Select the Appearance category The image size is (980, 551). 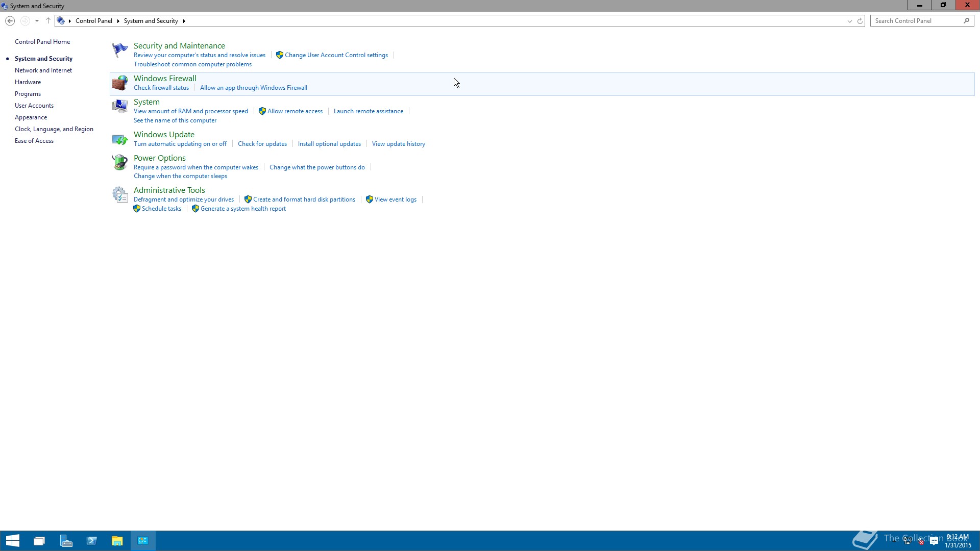point(31,117)
